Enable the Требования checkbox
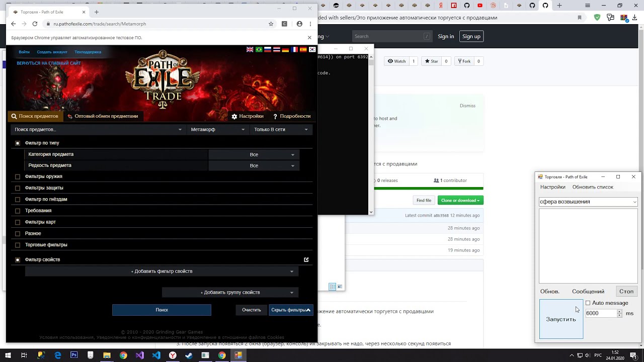Image resolution: width=644 pixels, height=362 pixels. (x=18, y=211)
